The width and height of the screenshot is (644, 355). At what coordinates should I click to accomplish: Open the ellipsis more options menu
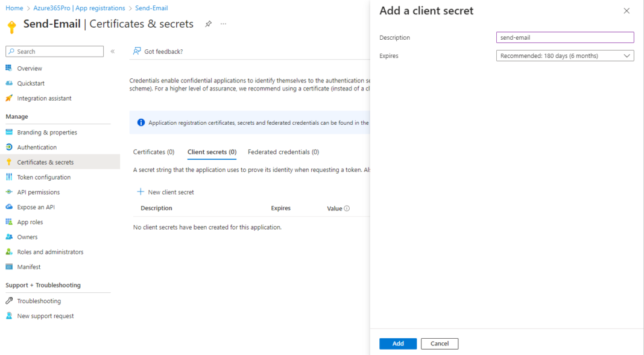224,24
